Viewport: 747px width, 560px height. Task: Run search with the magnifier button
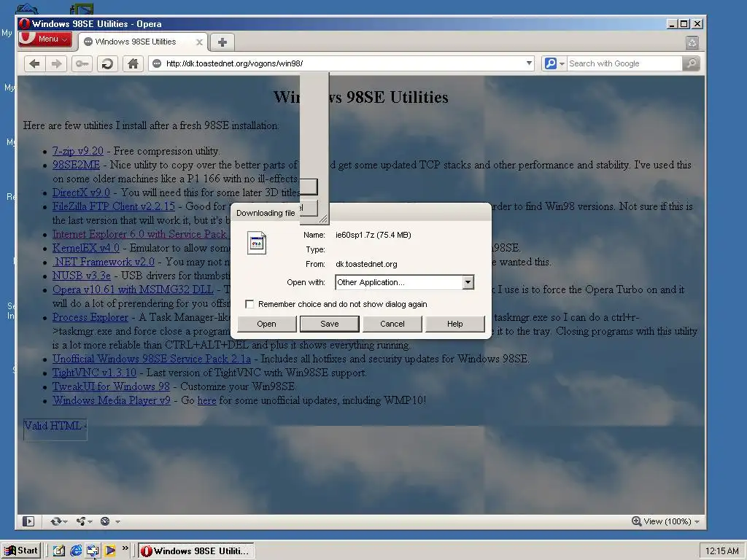coord(691,63)
